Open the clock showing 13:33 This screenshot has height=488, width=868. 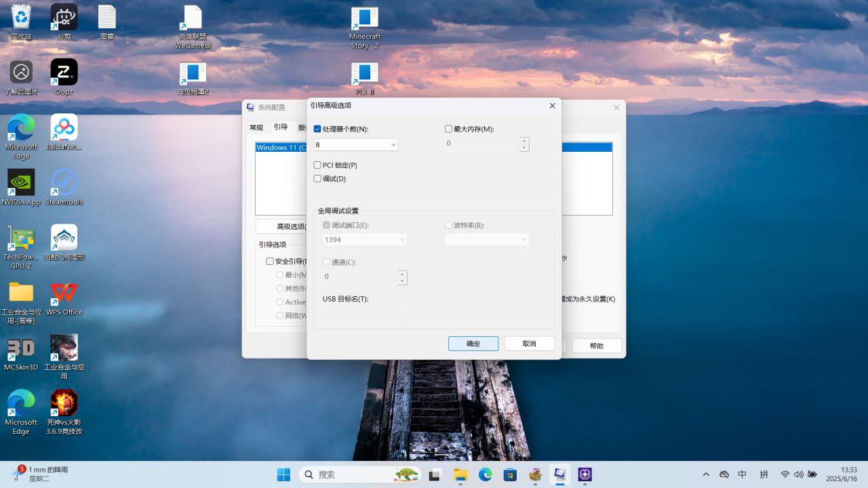842,474
